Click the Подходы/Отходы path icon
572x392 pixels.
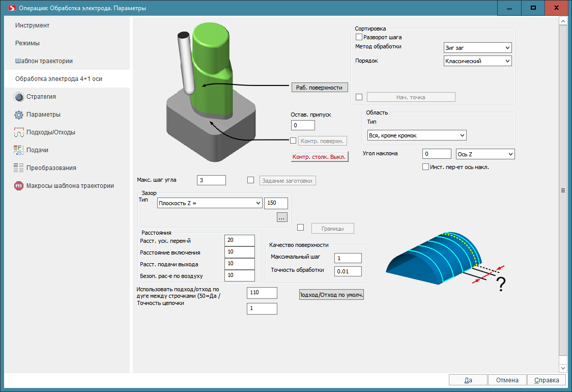19,132
